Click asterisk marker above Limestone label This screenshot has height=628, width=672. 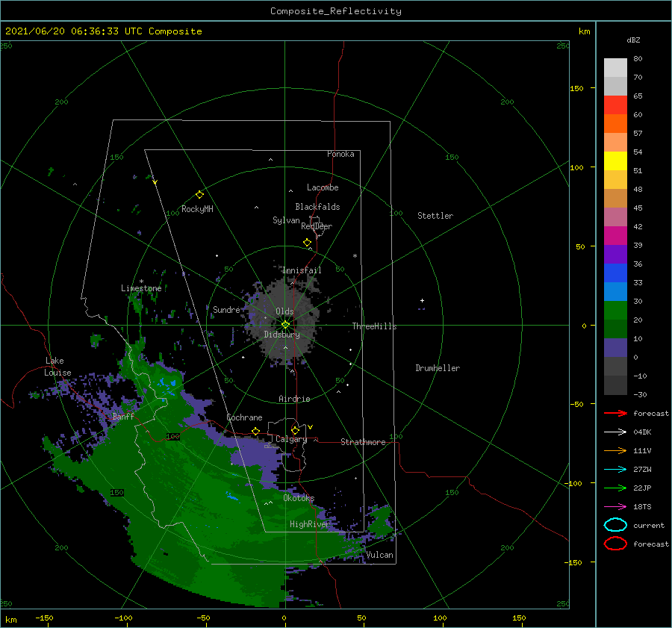point(141,282)
